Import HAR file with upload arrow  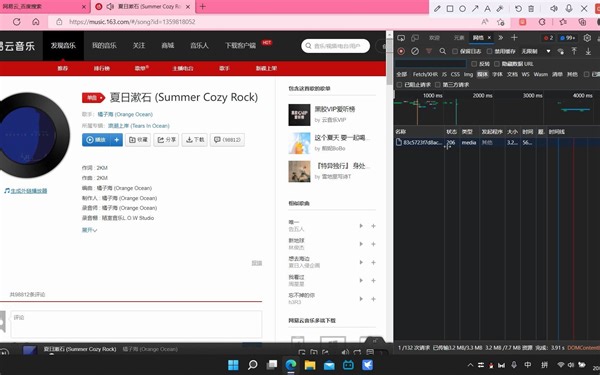tap(574, 51)
